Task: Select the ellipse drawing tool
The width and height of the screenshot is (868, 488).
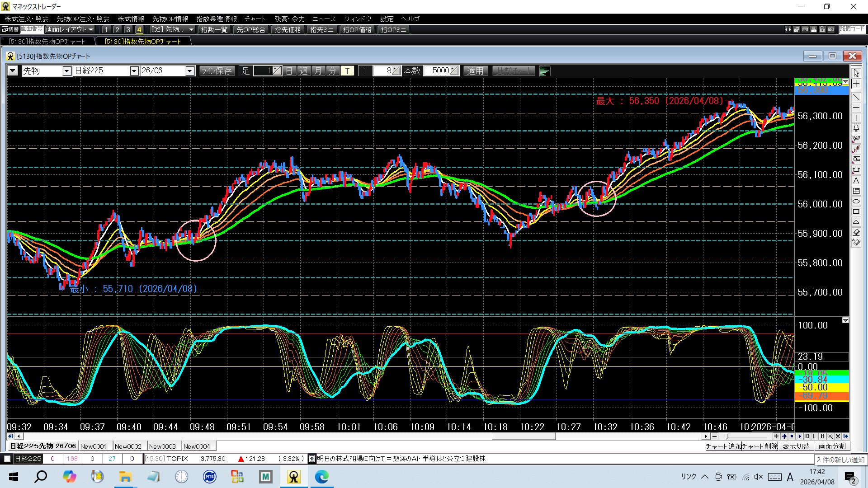Action: pos(856,202)
